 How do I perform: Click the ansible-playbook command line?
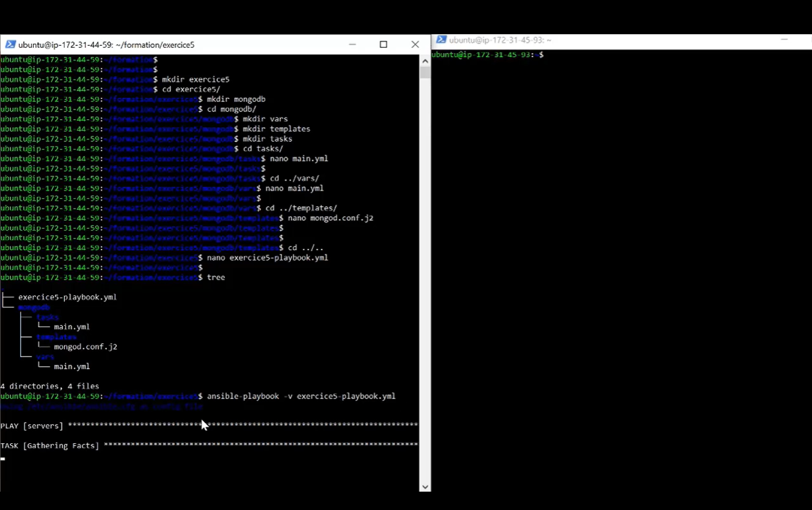coord(299,396)
